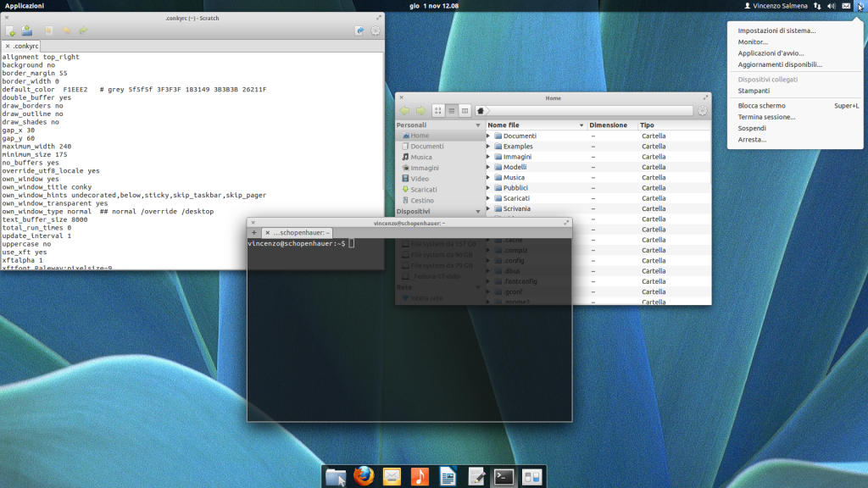Choose Sospendi in the session menu
This screenshot has width=868, height=488.
(x=752, y=128)
